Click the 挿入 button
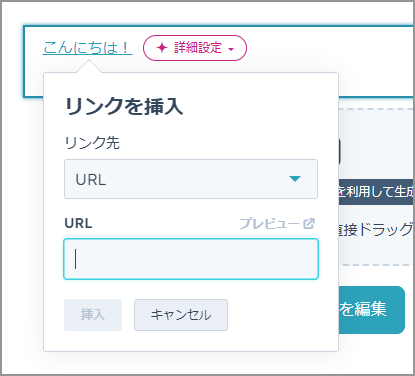The width and height of the screenshot is (415, 376). [x=93, y=315]
